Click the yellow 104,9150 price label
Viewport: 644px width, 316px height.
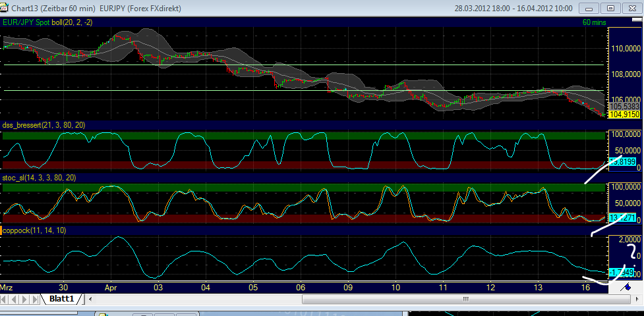point(623,114)
